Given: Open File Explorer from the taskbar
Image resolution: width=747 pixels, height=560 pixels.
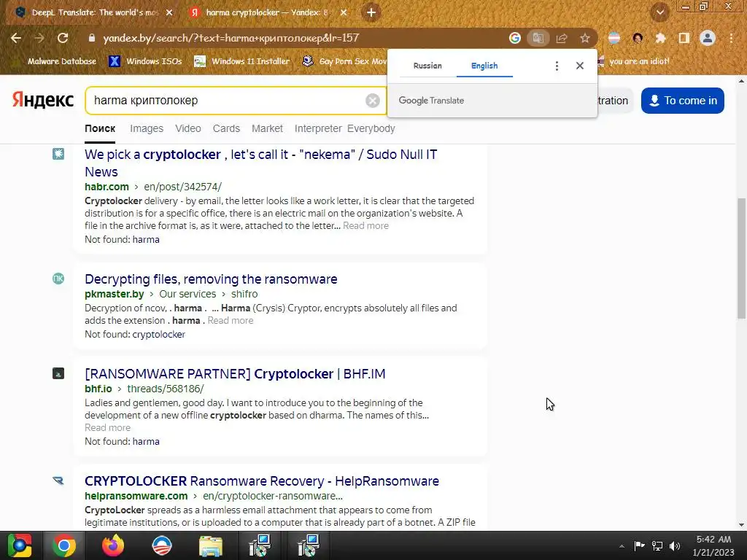Looking at the screenshot, I should tap(211, 545).
